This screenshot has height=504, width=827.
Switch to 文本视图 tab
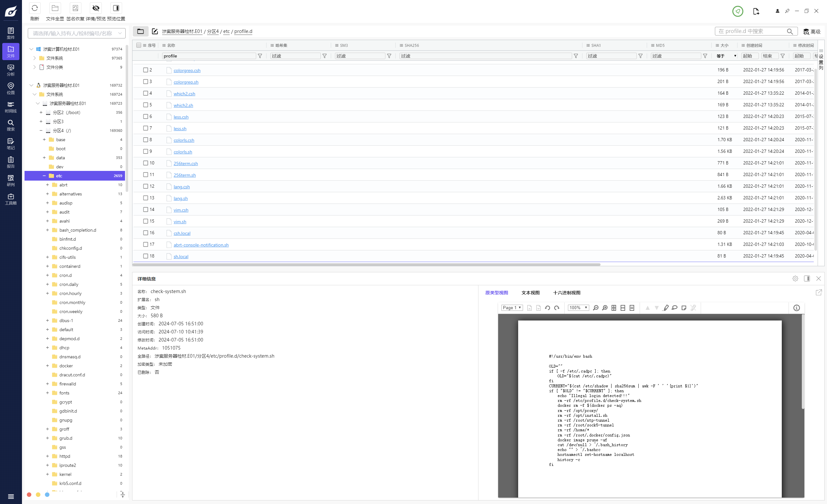530,293
